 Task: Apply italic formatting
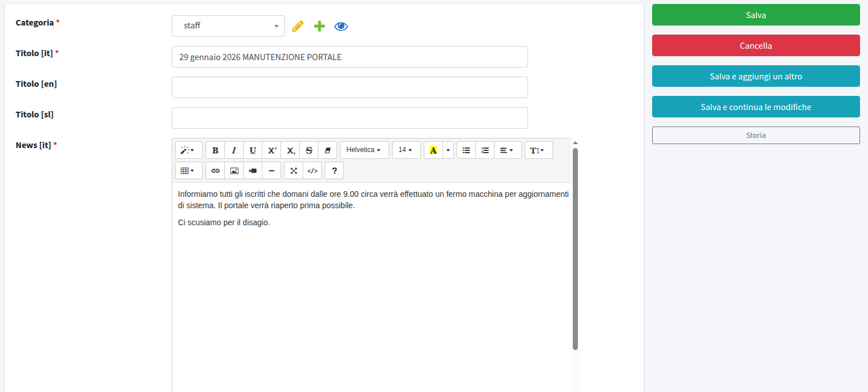click(x=234, y=150)
